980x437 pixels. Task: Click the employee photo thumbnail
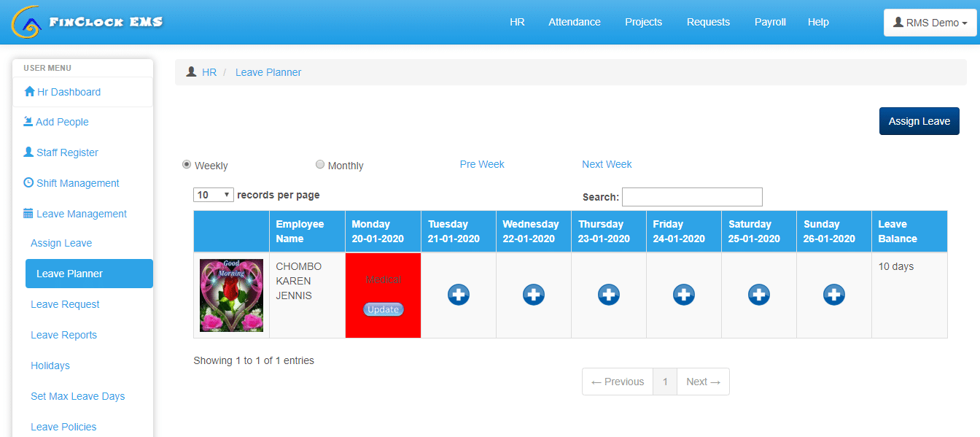(230, 295)
